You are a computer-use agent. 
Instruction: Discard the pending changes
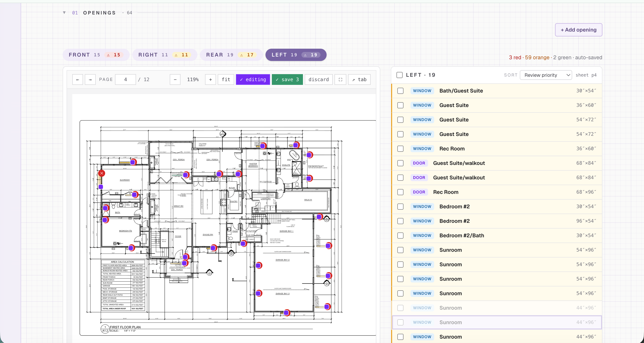pos(318,80)
